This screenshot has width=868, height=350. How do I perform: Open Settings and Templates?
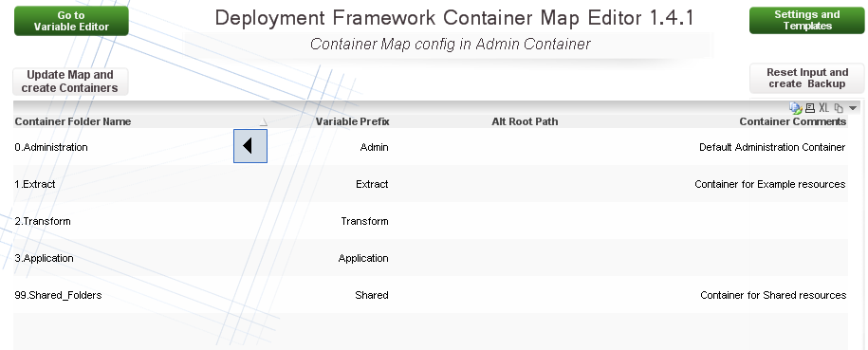(806, 21)
